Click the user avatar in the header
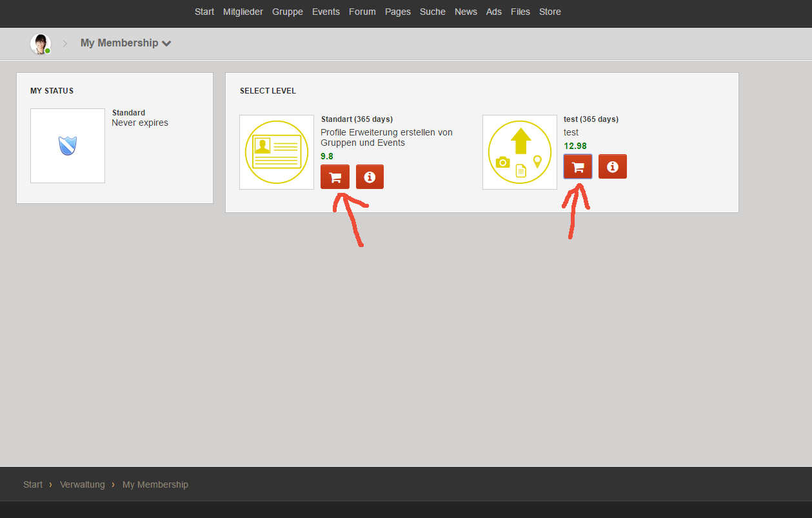 pos(41,44)
